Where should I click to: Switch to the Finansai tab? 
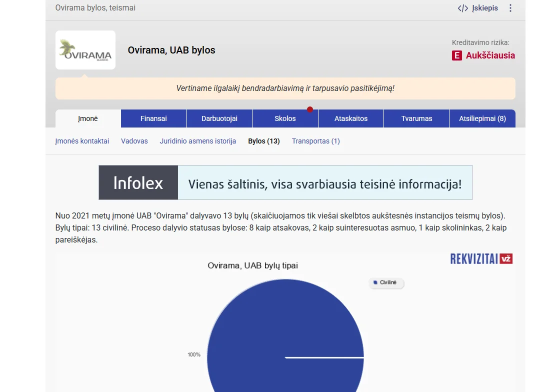(153, 118)
